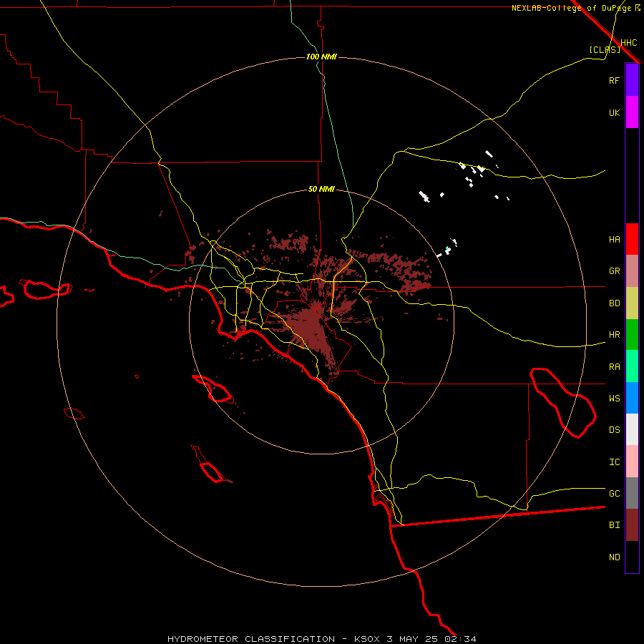The image size is (644, 644).
Task: Click the [CLAS] units label
Action: [605, 49]
